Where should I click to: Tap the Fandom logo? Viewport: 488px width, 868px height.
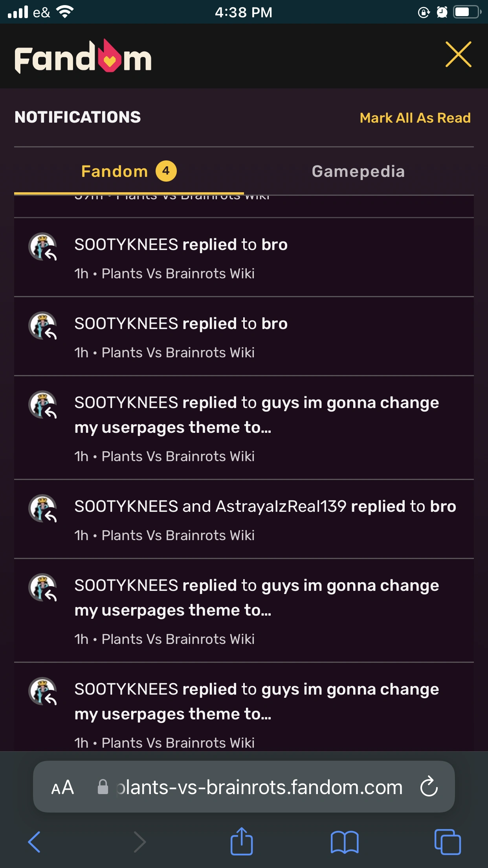[83, 57]
